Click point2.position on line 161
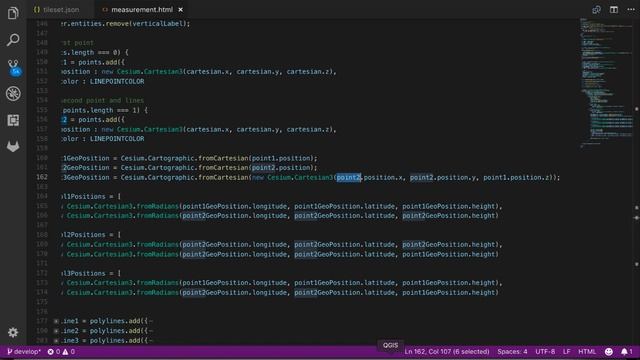The image size is (640, 360). 281,168
